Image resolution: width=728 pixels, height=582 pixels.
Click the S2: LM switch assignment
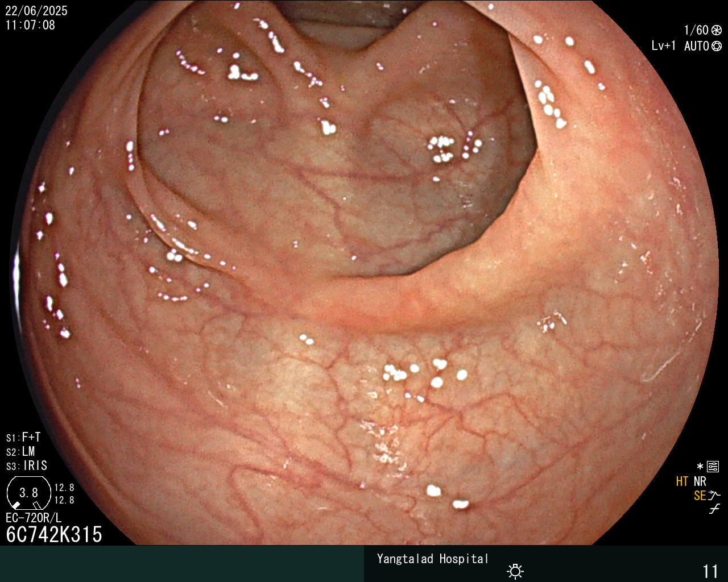pos(20,451)
